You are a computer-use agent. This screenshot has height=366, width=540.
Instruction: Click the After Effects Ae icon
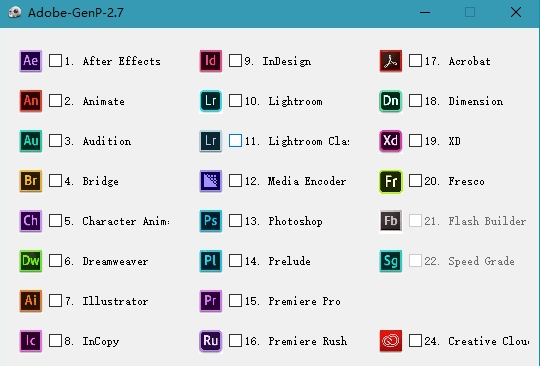[31, 61]
